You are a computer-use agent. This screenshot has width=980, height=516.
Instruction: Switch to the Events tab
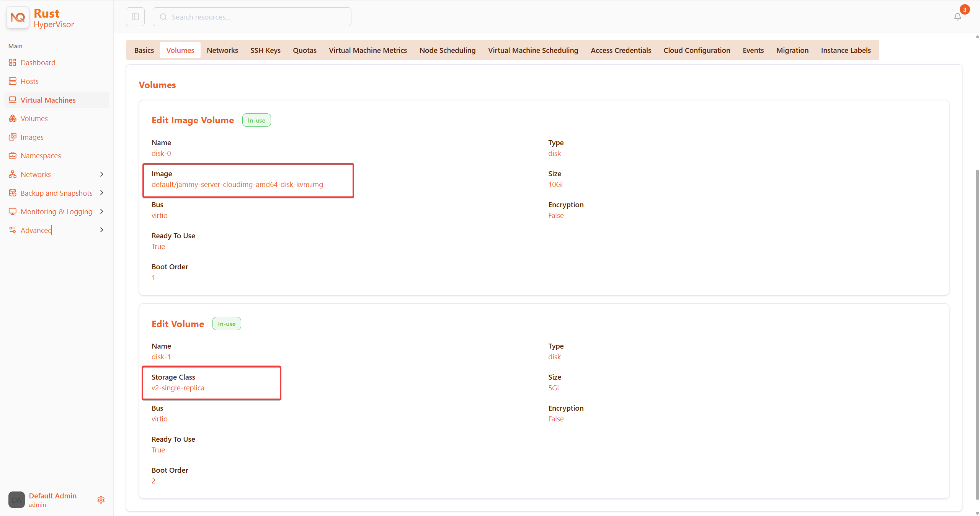tap(753, 50)
